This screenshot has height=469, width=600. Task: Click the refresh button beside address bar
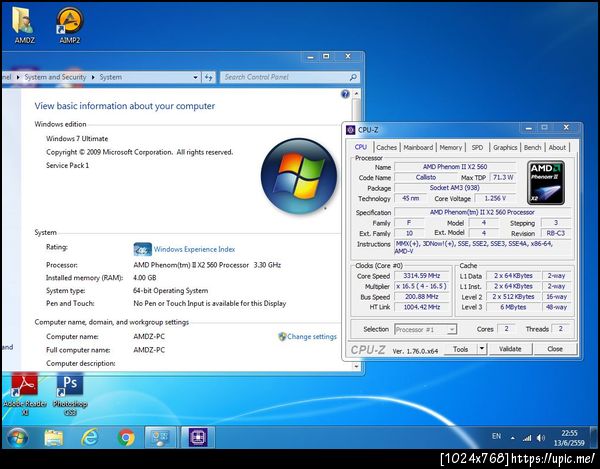(209, 77)
